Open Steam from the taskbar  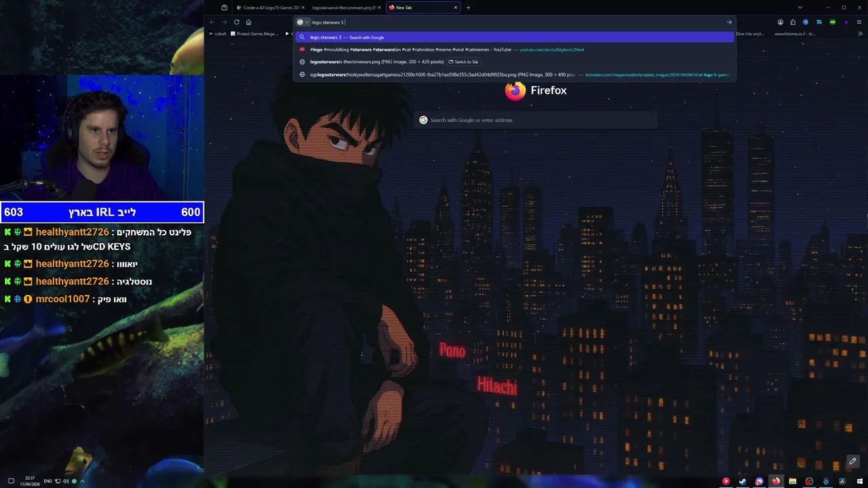coord(743,481)
